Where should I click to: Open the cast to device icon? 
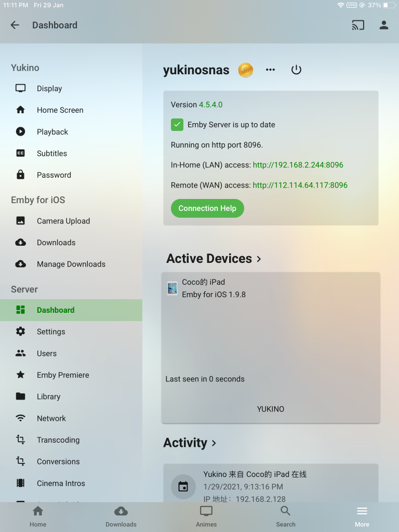(x=358, y=25)
